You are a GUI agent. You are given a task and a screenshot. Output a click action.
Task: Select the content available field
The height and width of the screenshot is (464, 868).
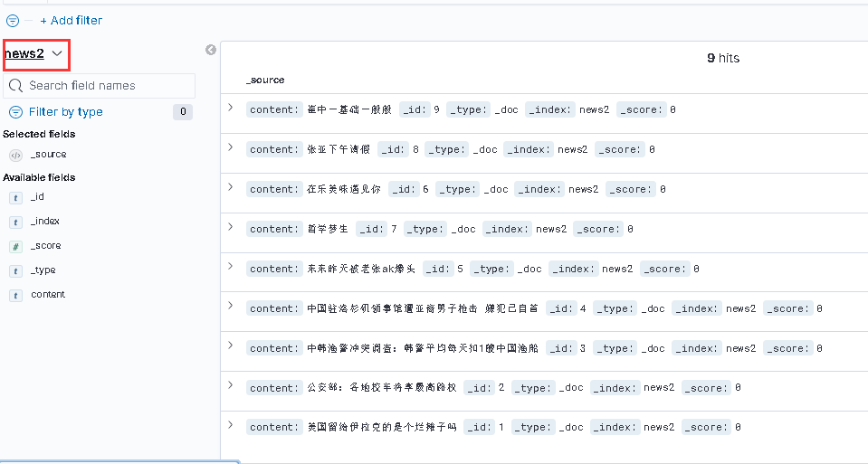coord(48,294)
